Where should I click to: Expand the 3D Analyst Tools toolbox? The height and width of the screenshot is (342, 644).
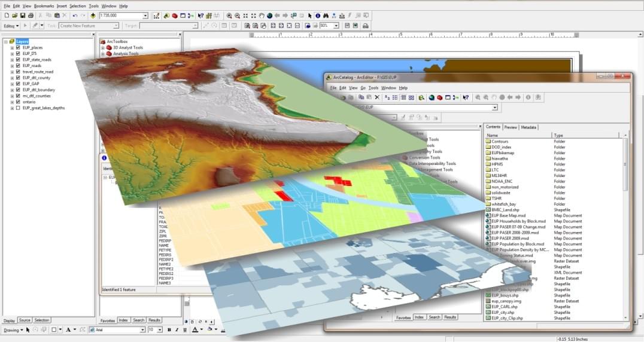(x=102, y=47)
